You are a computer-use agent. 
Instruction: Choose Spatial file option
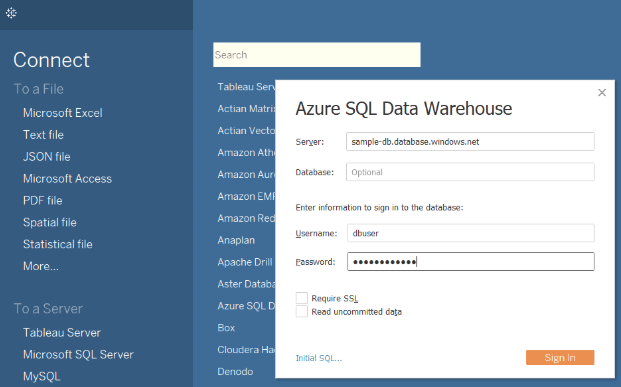coord(50,222)
